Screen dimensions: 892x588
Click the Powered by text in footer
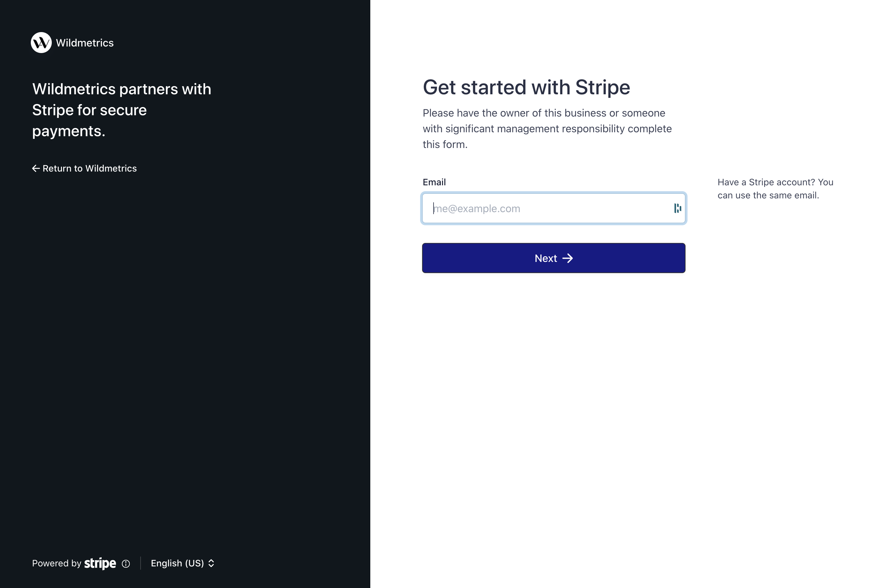pos(57,563)
